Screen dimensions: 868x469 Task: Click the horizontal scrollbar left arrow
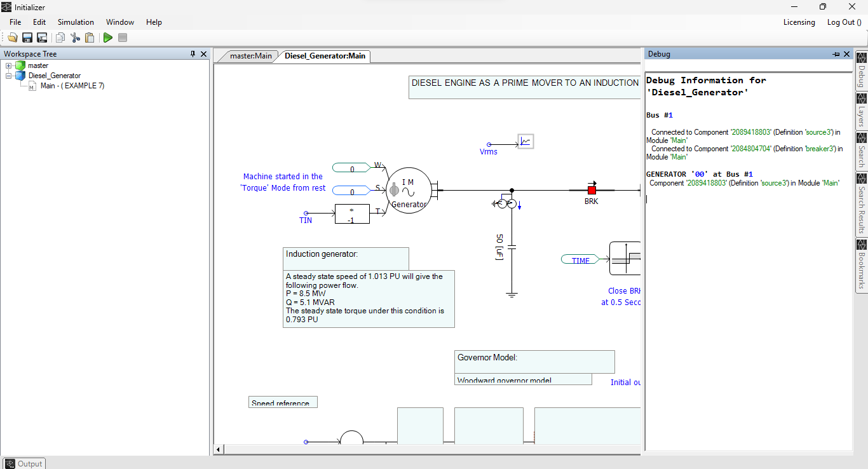(x=219, y=450)
